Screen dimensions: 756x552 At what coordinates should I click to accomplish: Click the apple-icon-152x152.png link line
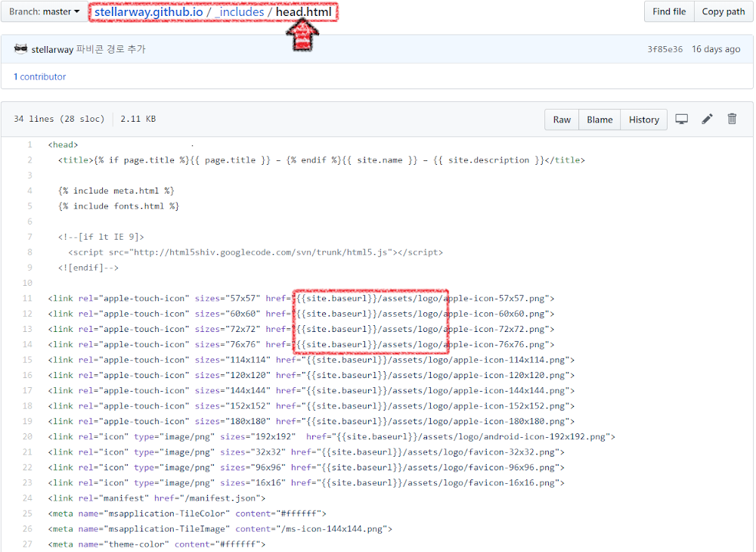311,406
